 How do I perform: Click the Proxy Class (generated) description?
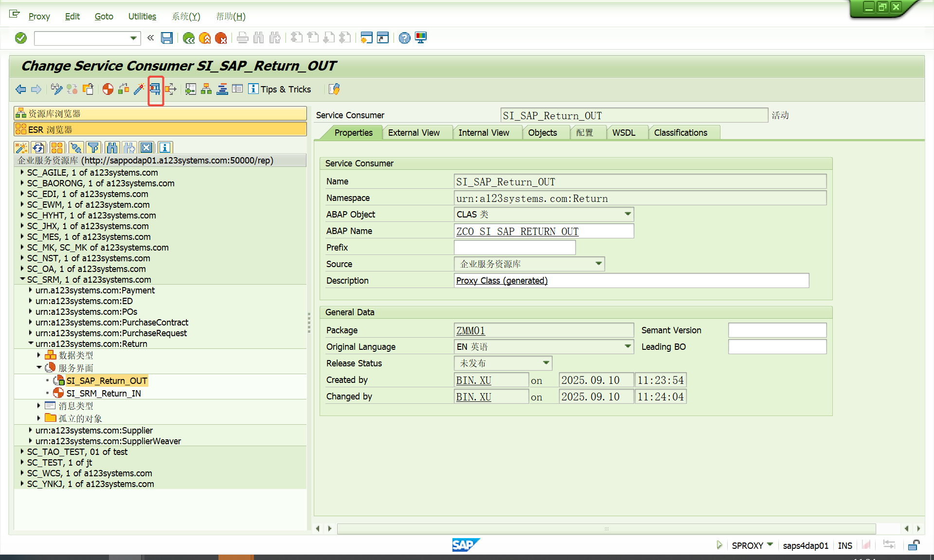click(x=502, y=281)
